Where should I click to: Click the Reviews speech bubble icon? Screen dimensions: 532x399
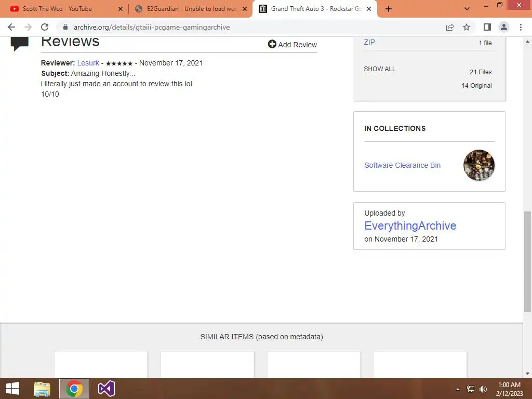[x=20, y=44]
